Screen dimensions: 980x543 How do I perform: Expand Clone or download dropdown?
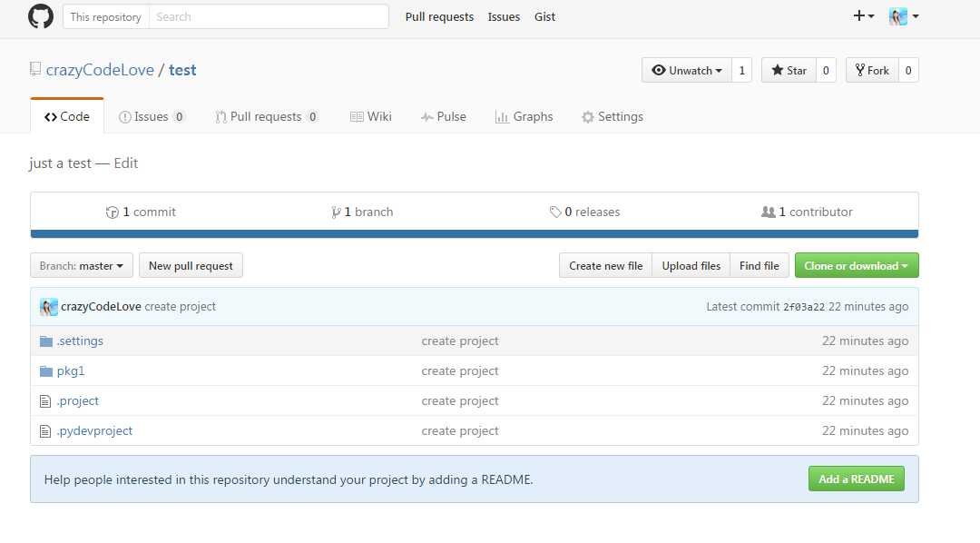tap(857, 266)
